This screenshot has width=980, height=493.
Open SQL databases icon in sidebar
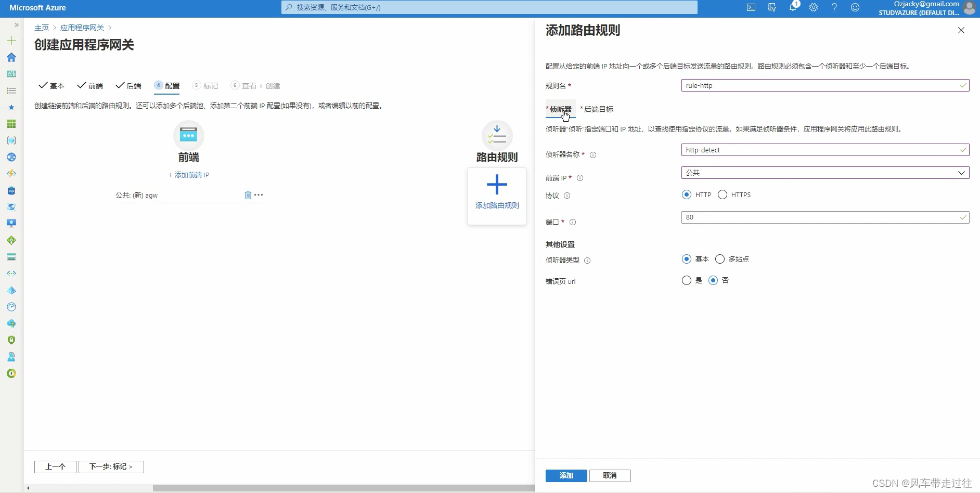click(11, 190)
